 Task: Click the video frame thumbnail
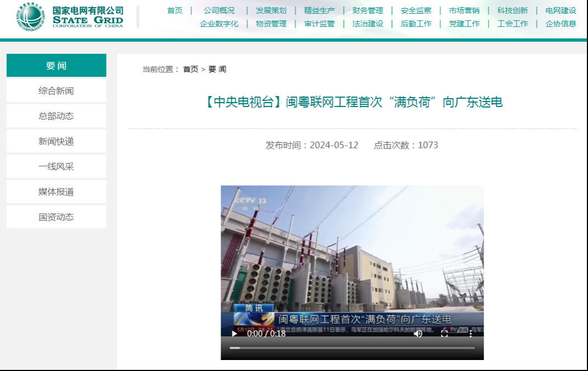click(x=352, y=252)
